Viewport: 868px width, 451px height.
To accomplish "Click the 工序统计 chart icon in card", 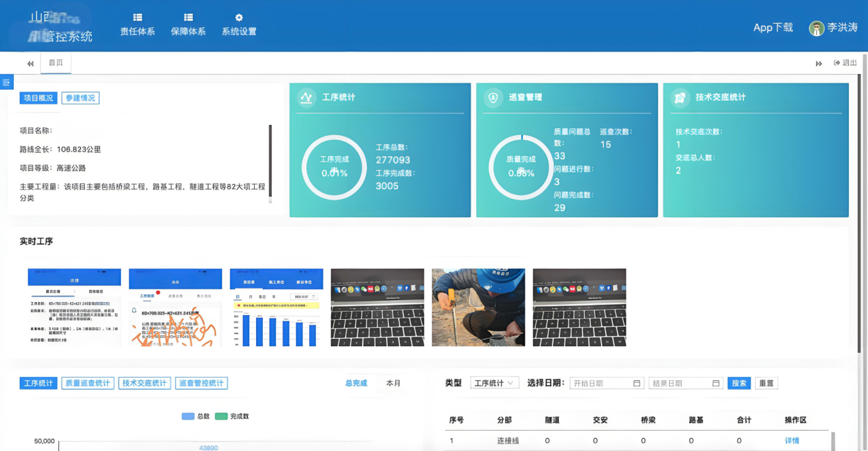I will pos(307,98).
